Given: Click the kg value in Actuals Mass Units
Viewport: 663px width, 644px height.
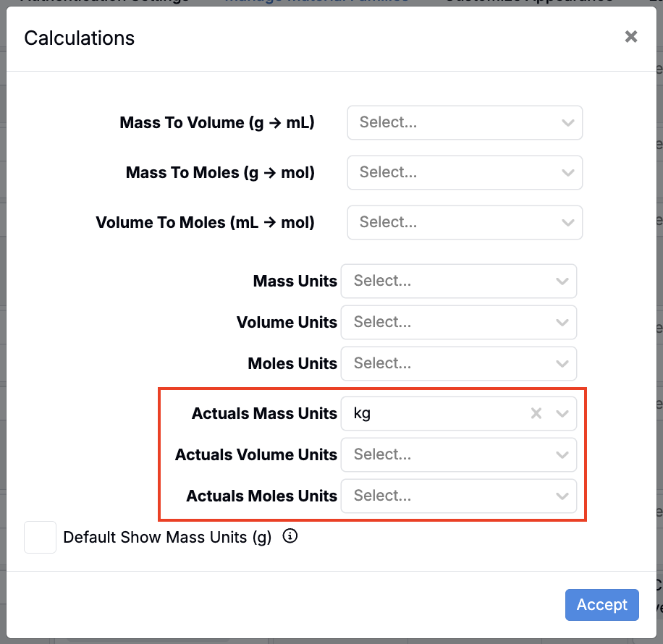Looking at the screenshot, I should [363, 414].
